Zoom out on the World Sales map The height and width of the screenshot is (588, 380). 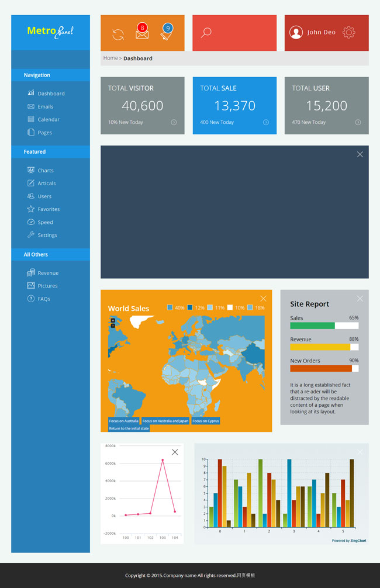113,326
